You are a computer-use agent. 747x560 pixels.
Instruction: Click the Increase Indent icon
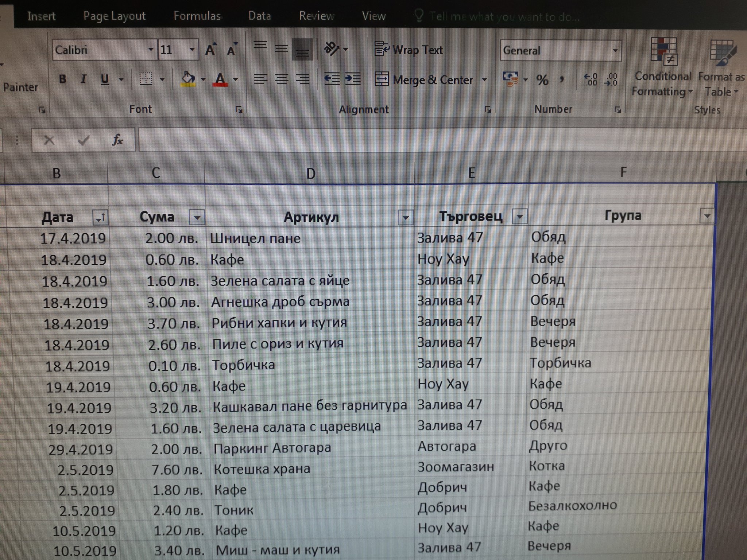click(x=353, y=79)
